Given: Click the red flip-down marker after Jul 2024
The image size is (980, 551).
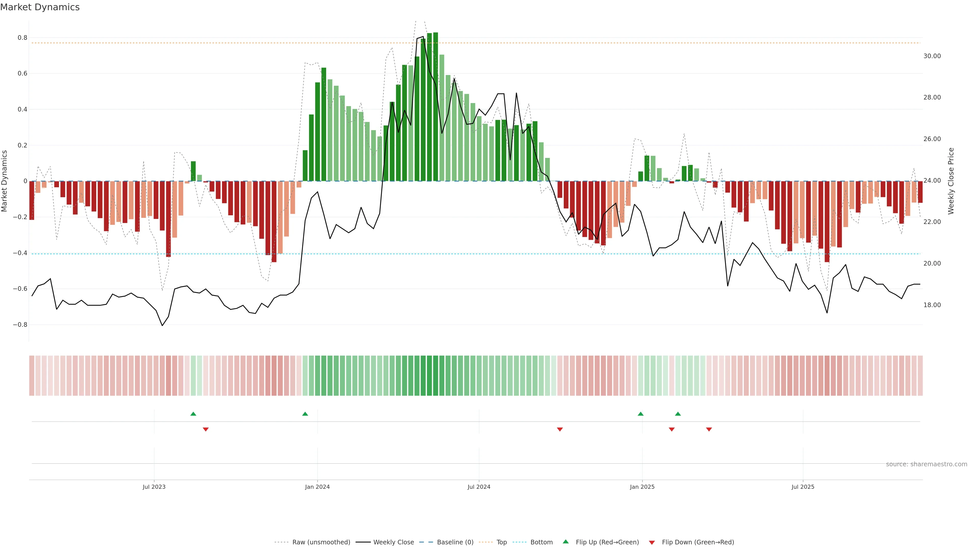Looking at the screenshot, I should coord(560,429).
